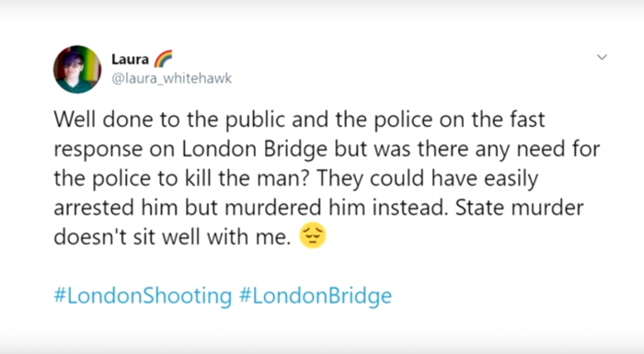This screenshot has width=644, height=354.
Task: Open the #LondonShooting hashtag
Action: point(143,296)
